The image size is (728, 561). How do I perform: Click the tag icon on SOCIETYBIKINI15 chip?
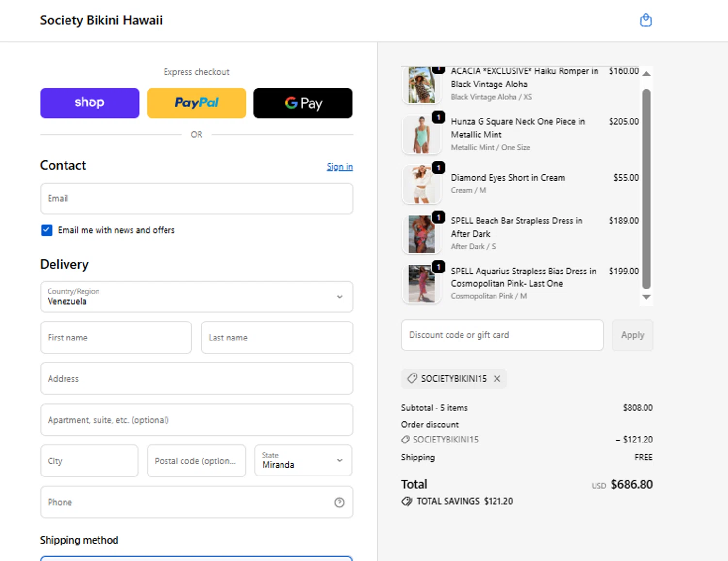pyautogui.click(x=412, y=378)
